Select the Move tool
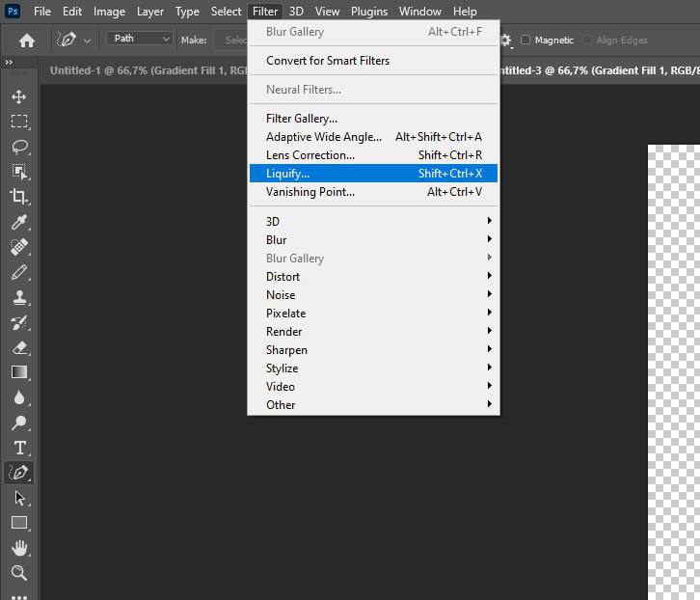Image resolution: width=700 pixels, height=600 pixels. 18,97
